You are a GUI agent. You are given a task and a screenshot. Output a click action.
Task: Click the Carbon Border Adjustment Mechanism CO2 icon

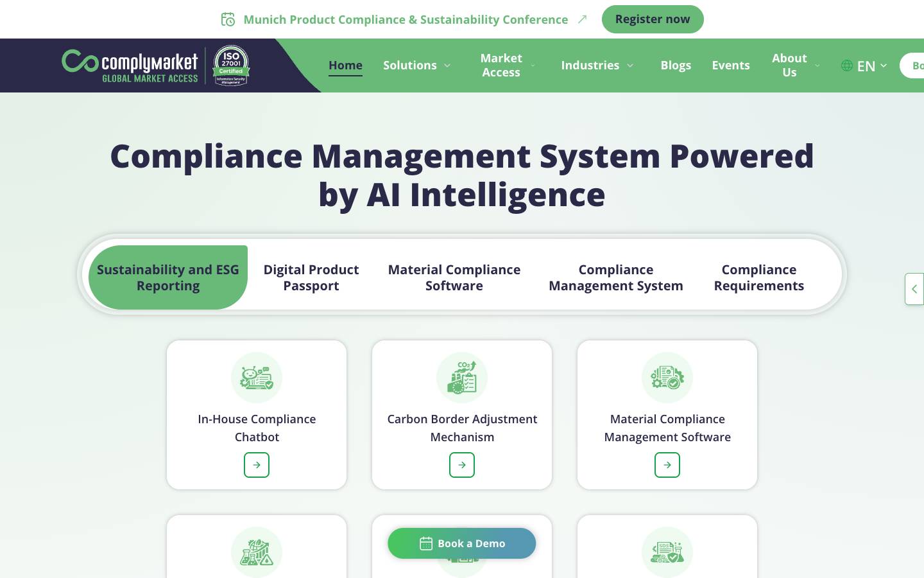462,378
